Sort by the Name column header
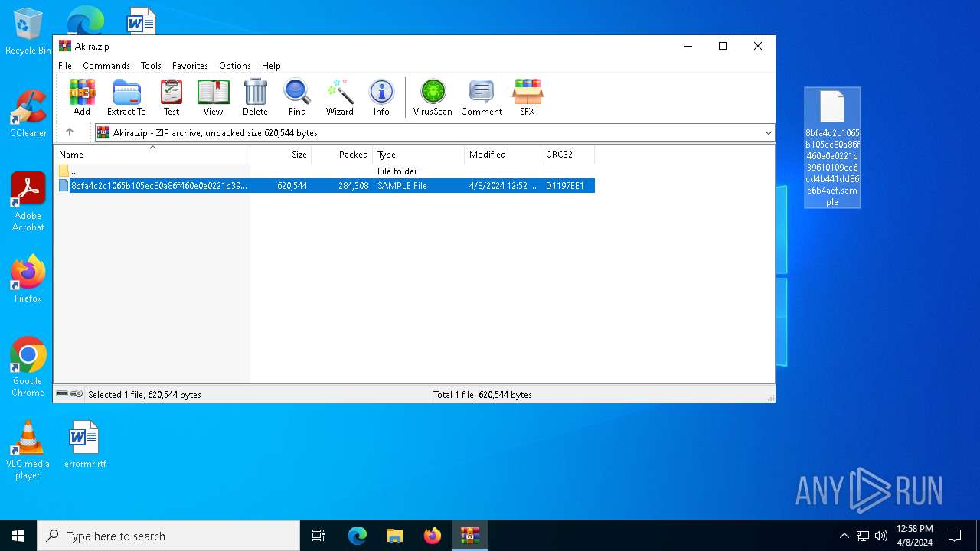The height and width of the screenshot is (551, 980). point(152,155)
